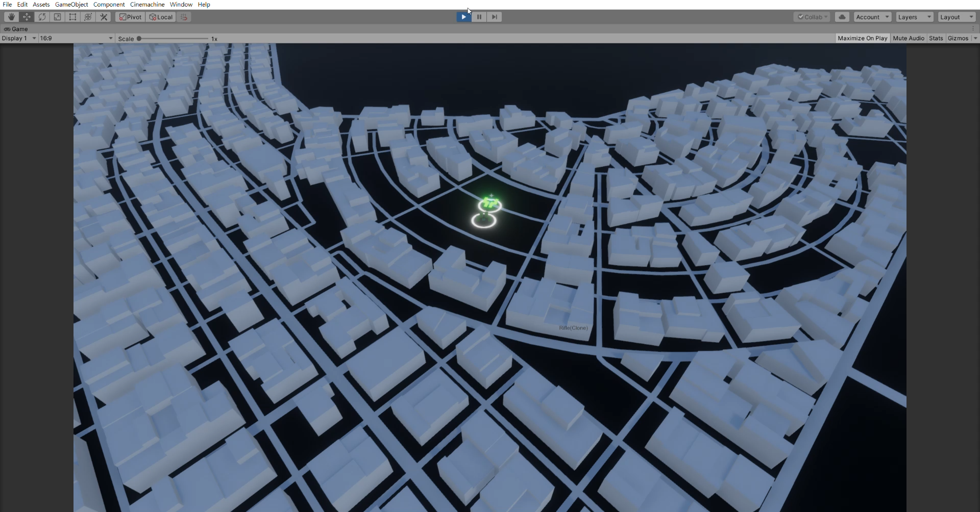Toggle Mute Audio in Game view
The height and width of the screenshot is (512, 980).
coord(908,38)
